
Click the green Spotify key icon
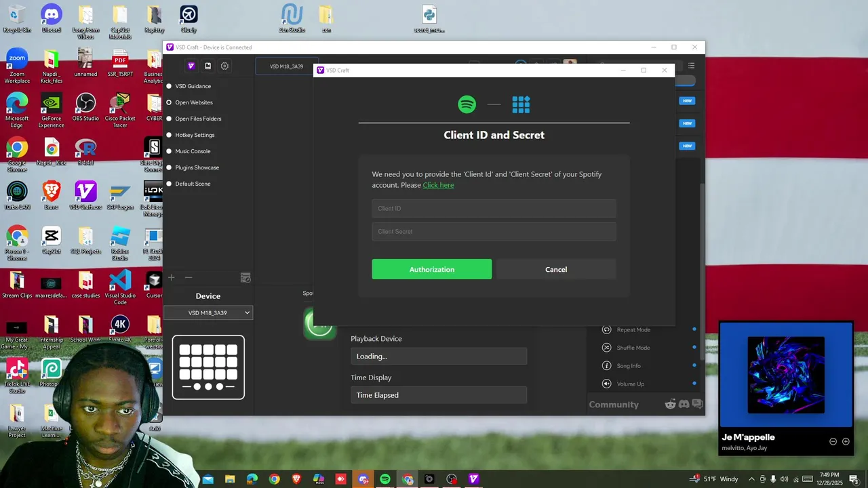point(319,323)
